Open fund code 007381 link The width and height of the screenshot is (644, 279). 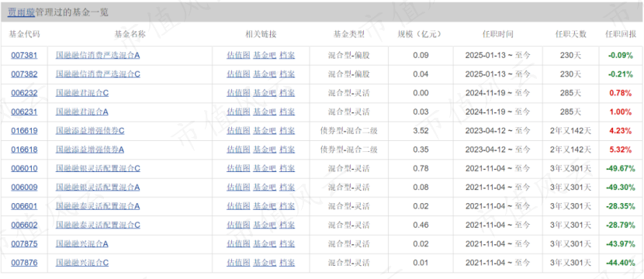click(x=24, y=55)
